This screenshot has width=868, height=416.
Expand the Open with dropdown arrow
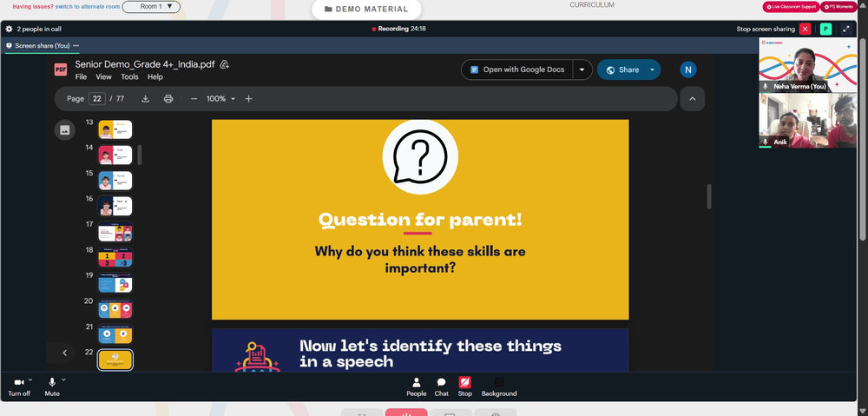click(x=582, y=69)
